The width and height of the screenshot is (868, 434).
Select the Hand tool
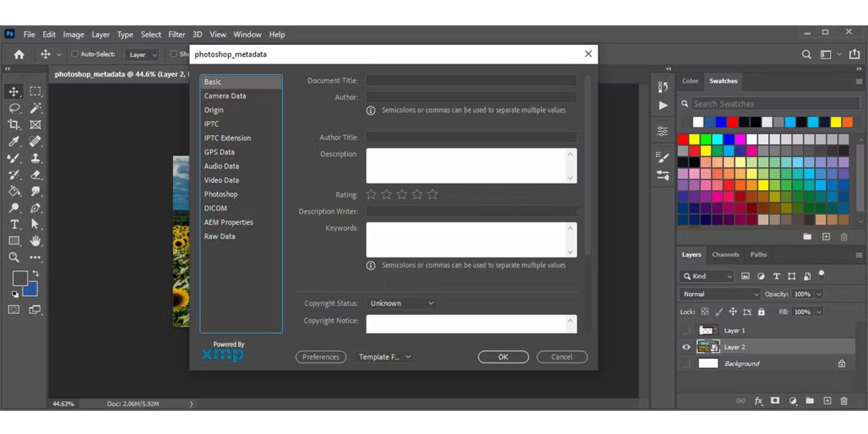(35, 241)
